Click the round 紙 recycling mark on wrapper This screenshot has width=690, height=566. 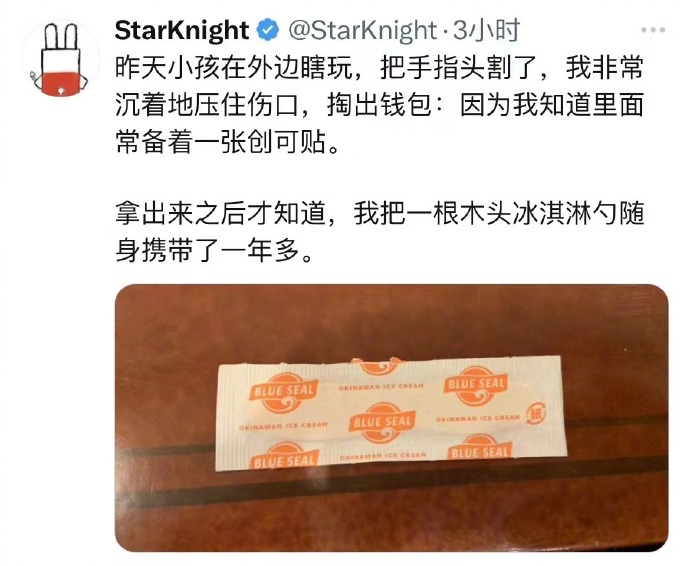click(x=536, y=414)
